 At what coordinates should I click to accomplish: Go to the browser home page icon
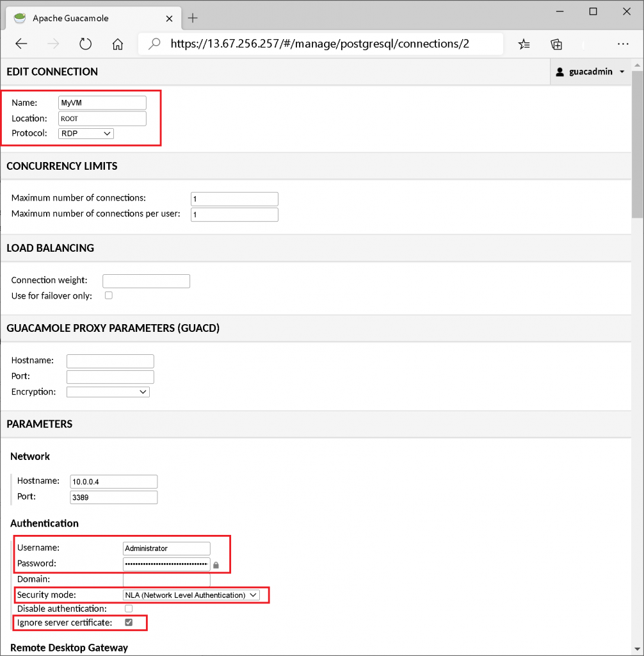(117, 44)
